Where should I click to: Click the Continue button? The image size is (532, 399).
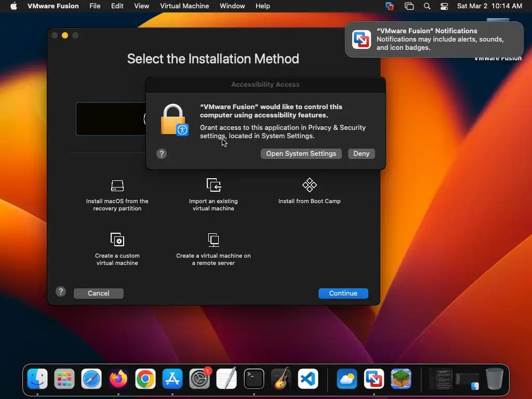pyautogui.click(x=343, y=293)
